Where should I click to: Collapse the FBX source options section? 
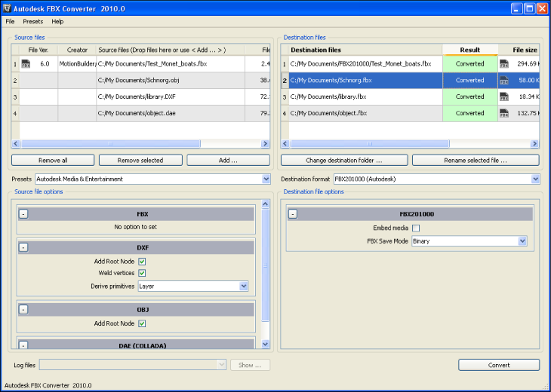(x=23, y=214)
